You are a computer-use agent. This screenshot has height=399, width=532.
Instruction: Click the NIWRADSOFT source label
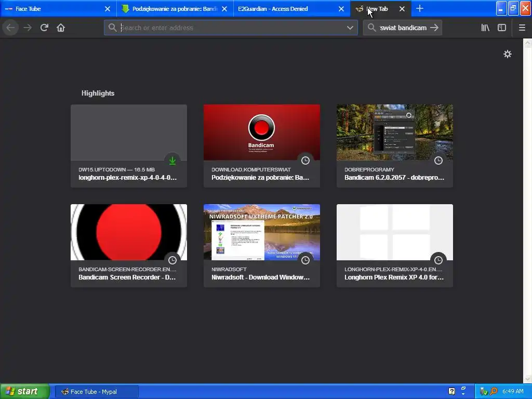(x=229, y=269)
